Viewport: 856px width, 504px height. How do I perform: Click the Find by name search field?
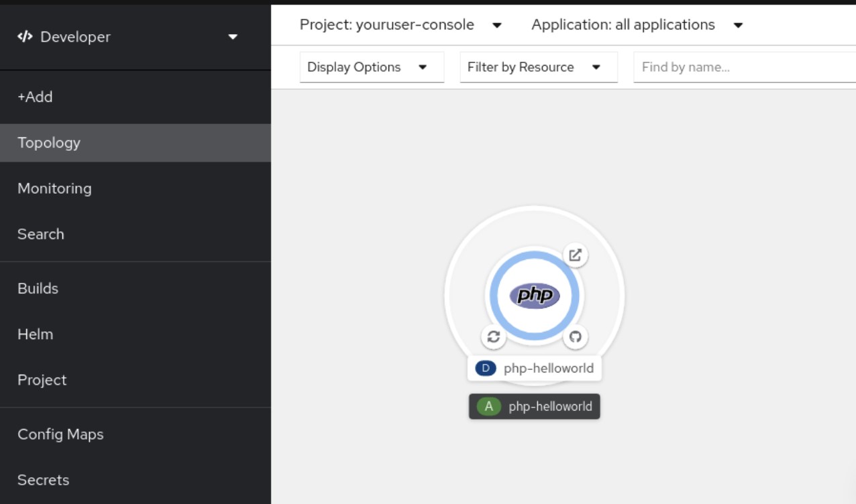[x=738, y=67]
